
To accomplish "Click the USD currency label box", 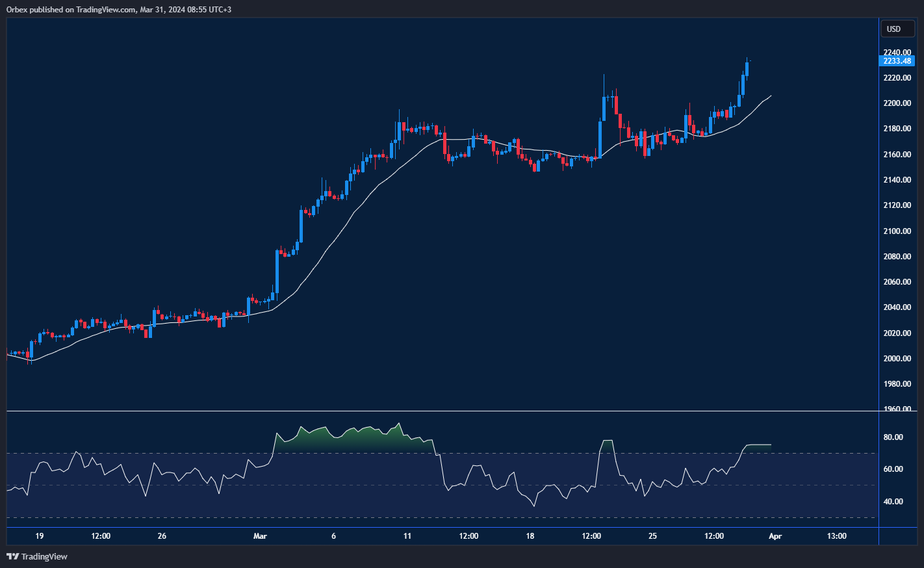I will 897,29.
